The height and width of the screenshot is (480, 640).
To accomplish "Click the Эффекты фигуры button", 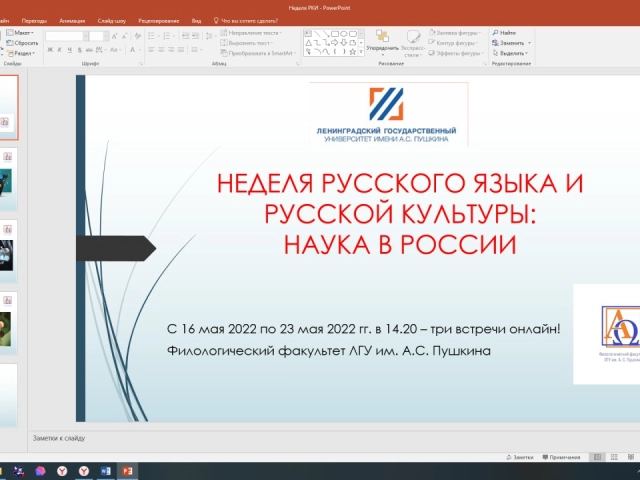I will pyautogui.click(x=456, y=53).
